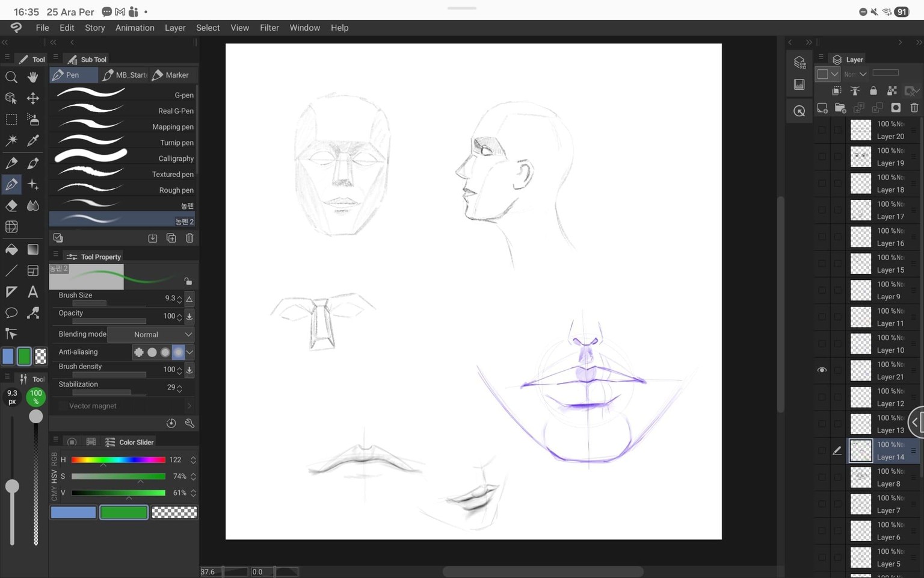Select the Figure line tool
Image resolution: width=924 pixels, height=578 pixels.
11,271
